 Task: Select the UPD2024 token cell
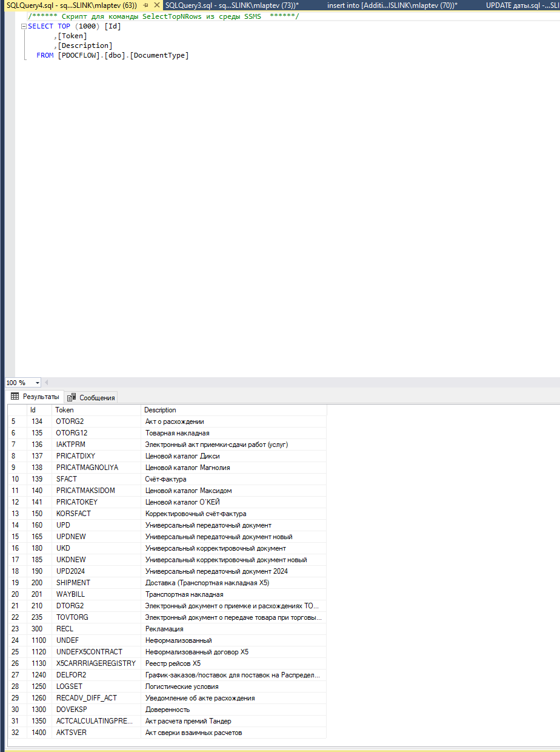click(96, 571)
